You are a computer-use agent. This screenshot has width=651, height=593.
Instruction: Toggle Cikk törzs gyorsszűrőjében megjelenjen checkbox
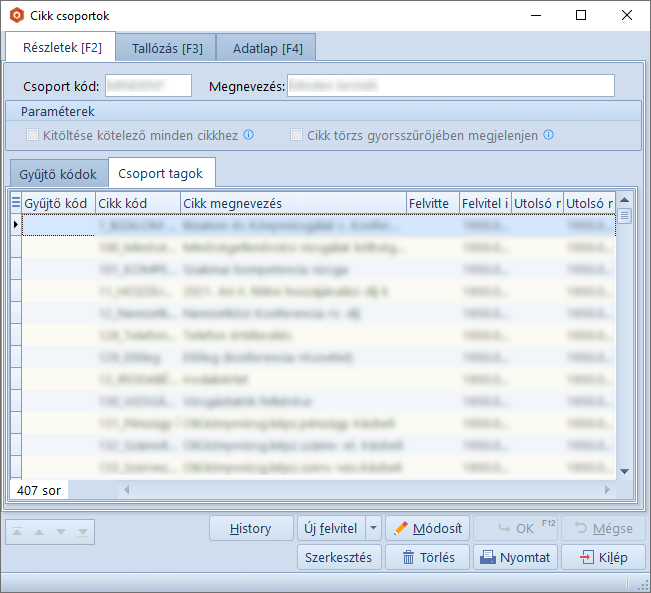297,135
